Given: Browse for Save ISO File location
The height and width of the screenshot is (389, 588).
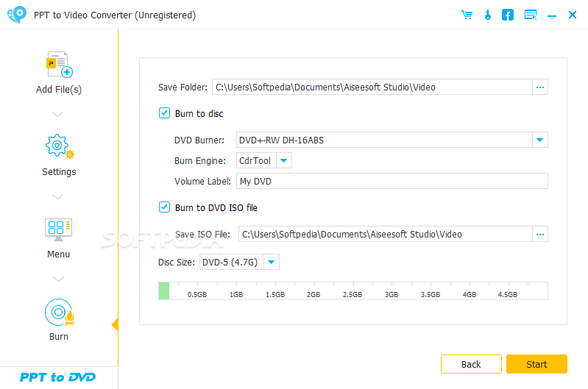Looking at the screenshot, I should [x=540, y=235].
